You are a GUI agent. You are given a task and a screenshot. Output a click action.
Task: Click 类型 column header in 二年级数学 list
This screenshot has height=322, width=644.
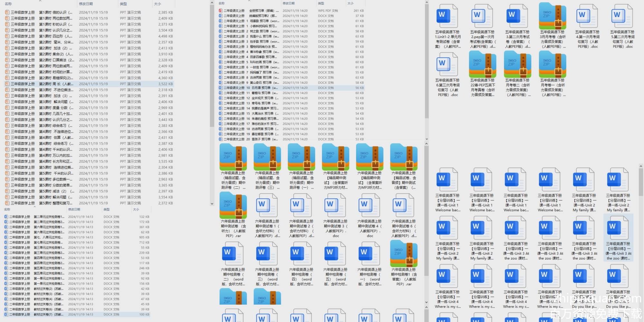pyautogui.click(x=106, y=209)
